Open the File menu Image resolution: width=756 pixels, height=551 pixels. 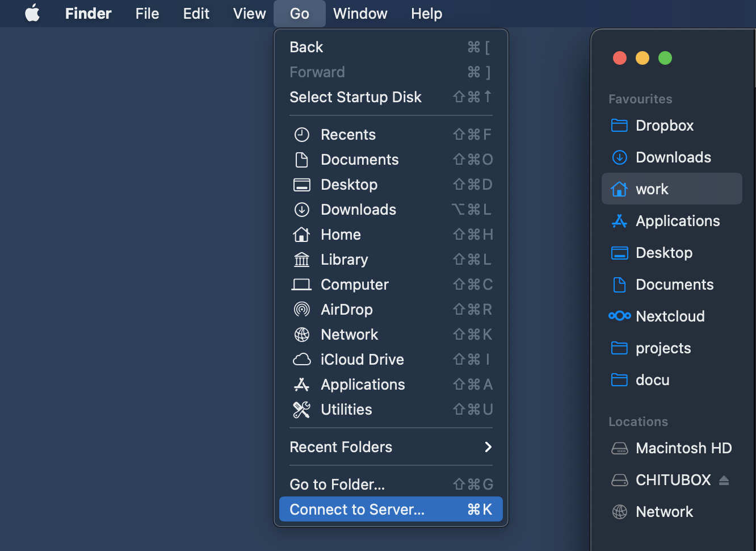[x=147, y=13]
